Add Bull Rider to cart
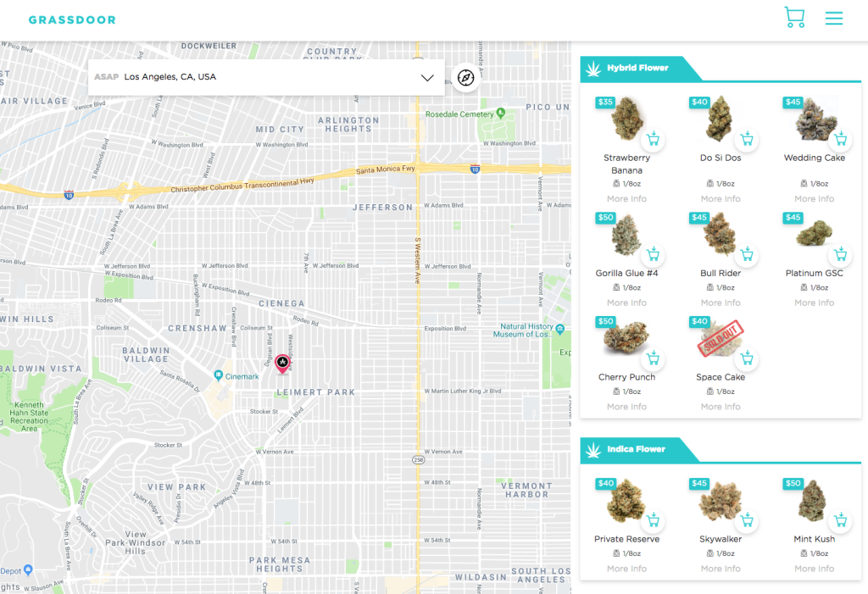This screenshot has width=868, height=594. [x=747, y=255]
